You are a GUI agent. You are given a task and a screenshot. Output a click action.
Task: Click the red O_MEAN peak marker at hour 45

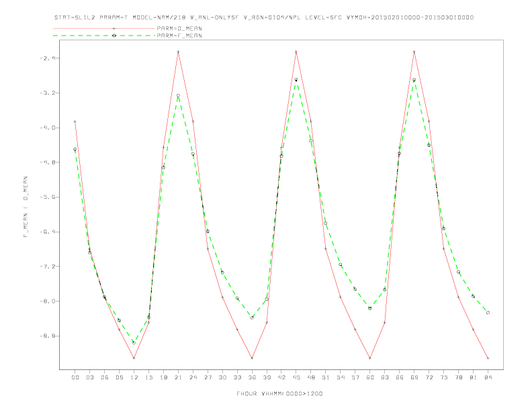coord(296,52)
